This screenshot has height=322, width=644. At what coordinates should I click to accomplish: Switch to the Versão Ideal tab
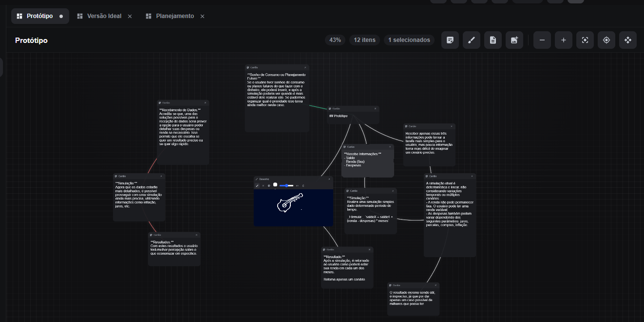point(104,16)
